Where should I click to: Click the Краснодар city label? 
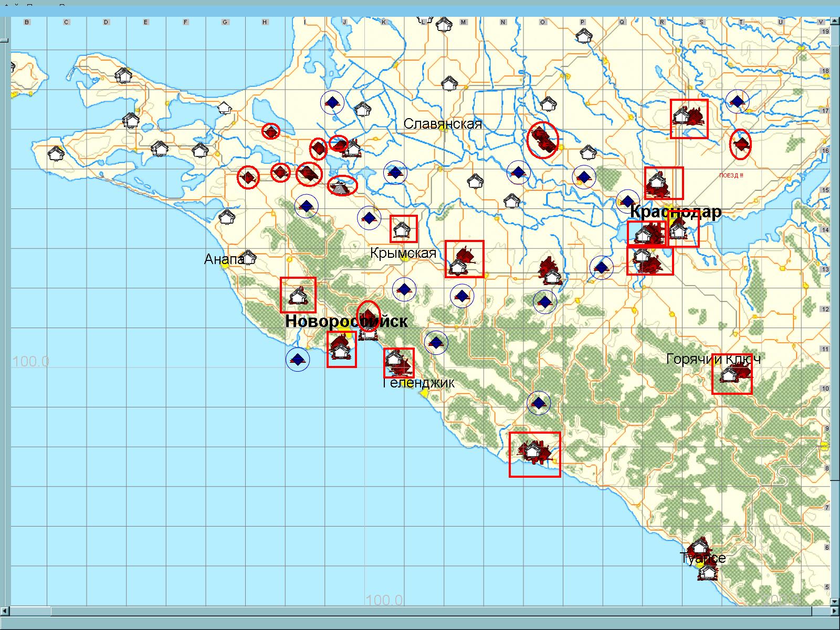(x=675, y=212)
